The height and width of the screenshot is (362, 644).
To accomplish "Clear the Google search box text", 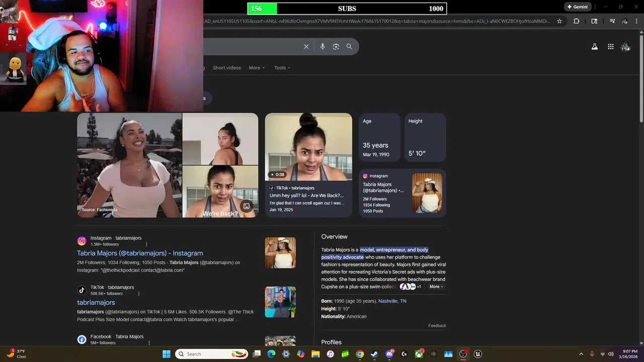I will tap(306, 47).
